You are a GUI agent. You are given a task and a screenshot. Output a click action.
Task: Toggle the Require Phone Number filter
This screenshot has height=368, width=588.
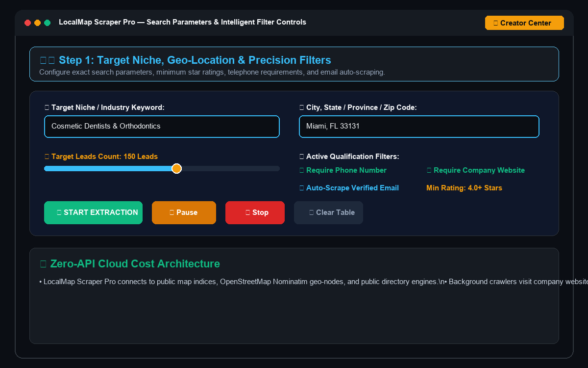pos(343,170)
